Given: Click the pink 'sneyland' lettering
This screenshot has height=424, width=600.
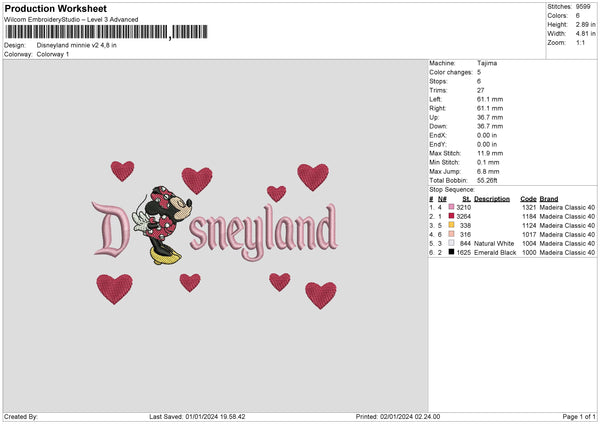Looking at the screenshot, I should (x=264, y=232).
